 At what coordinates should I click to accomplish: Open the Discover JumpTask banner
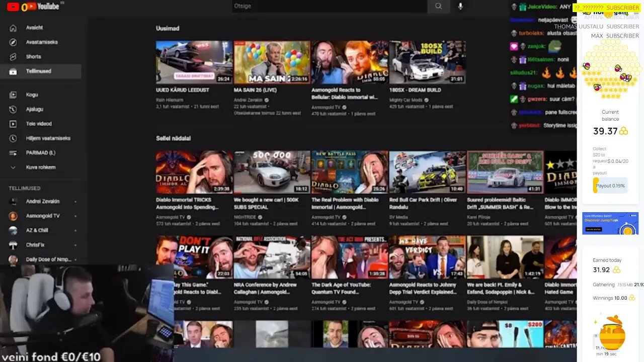(x=610, y=223)
